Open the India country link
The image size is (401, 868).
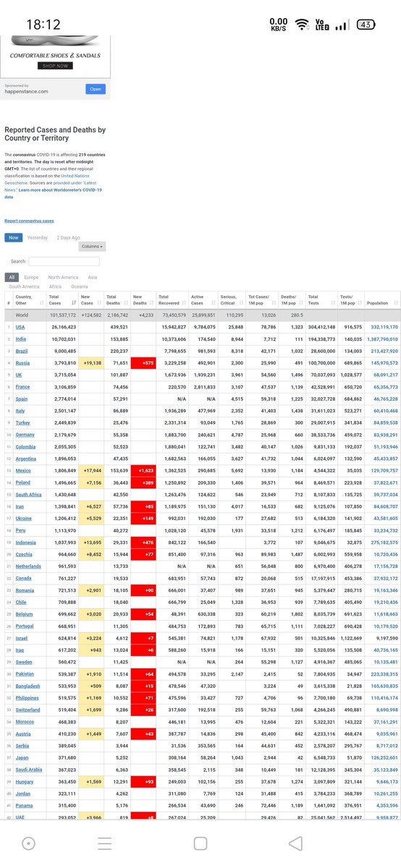click(x=20, y=339)
